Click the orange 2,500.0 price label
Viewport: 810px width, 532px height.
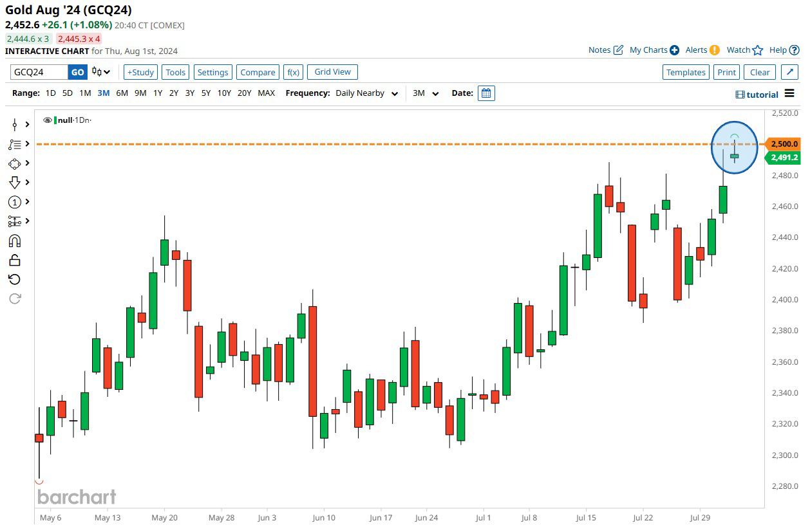pos(783,144)
